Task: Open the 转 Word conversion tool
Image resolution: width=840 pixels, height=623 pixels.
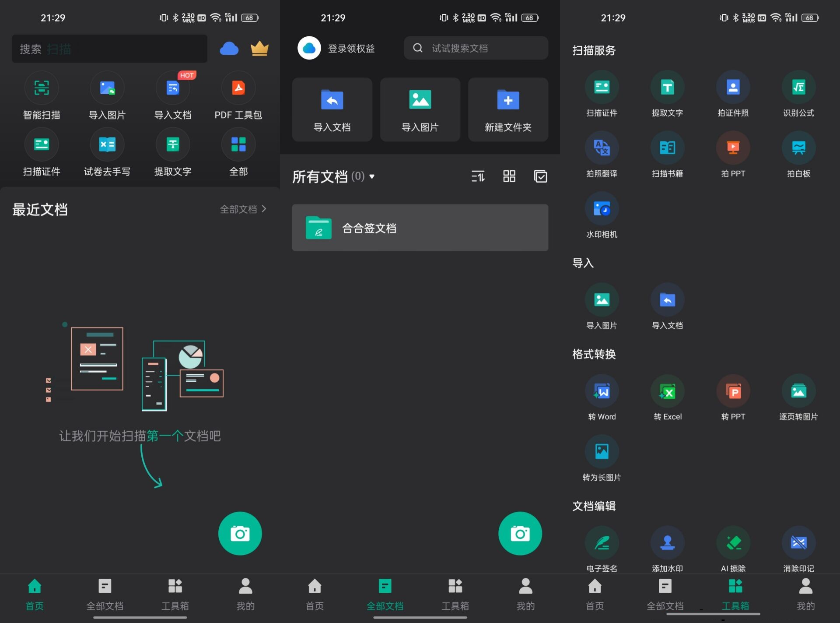Action: click(602, 391)
